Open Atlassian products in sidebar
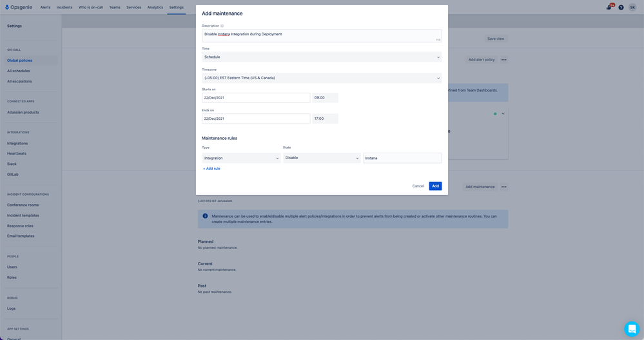 (x=23, y=113)
